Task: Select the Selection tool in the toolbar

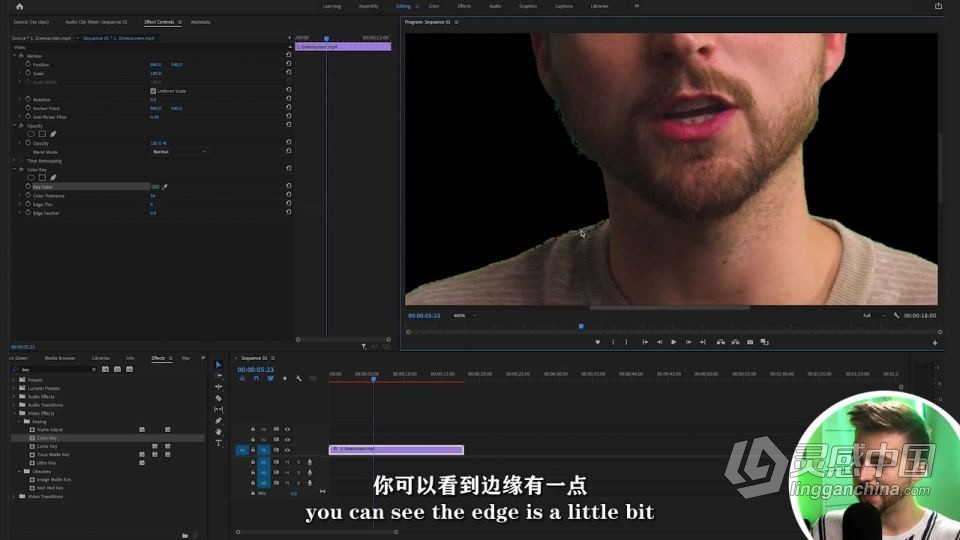Action: 219,365
